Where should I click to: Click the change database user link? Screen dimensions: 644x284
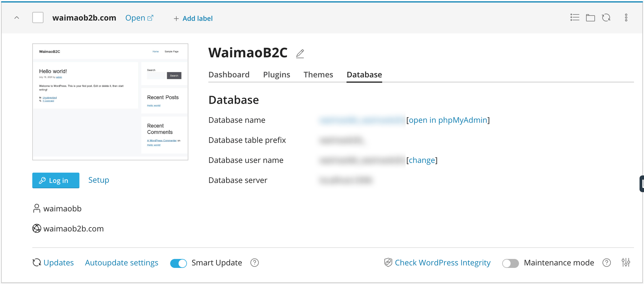pyautogui.click(x=422, y=160)
